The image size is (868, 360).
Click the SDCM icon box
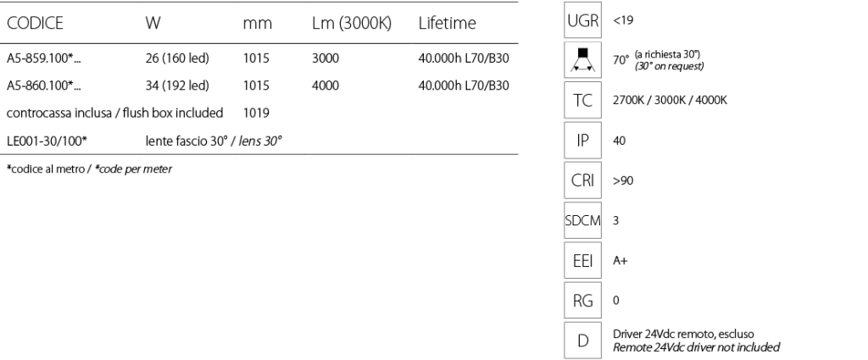[x=582, y=220]
